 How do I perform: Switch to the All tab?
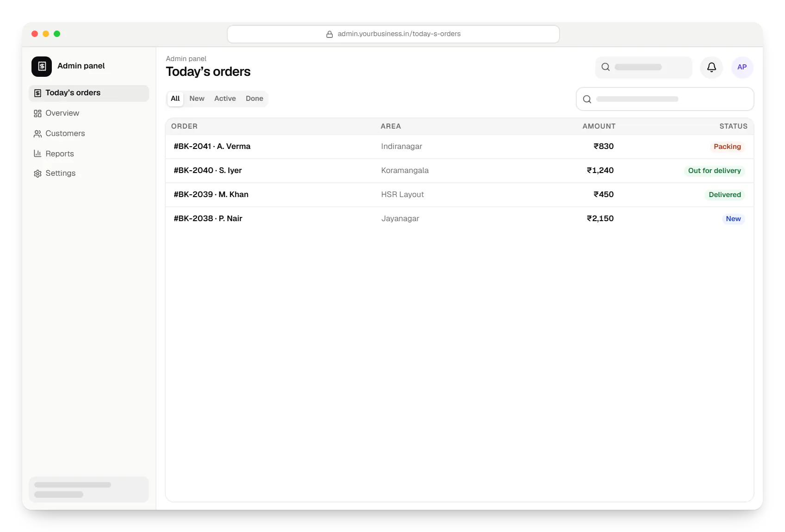tap(175, 99)
